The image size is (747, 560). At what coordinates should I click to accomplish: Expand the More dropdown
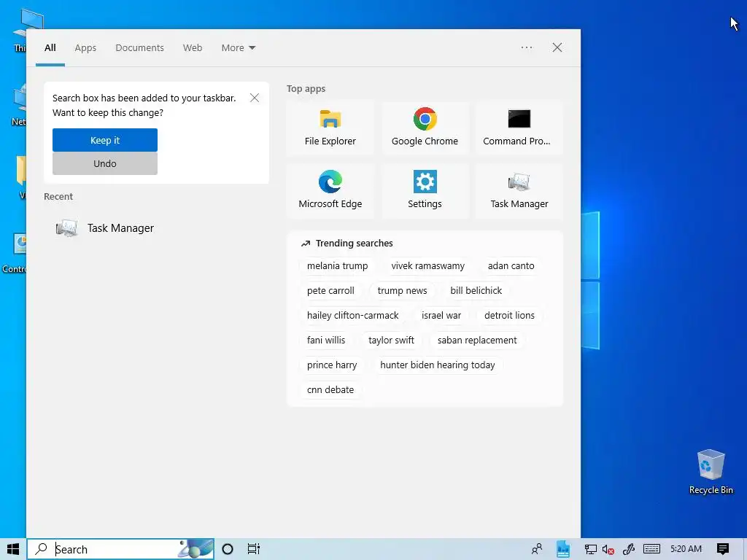tap(239, 47)
